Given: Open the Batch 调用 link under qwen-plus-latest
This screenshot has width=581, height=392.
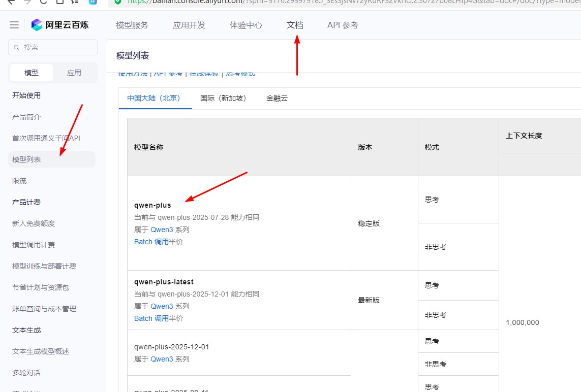Looking at the screenshot, I should tap(151, 318).
